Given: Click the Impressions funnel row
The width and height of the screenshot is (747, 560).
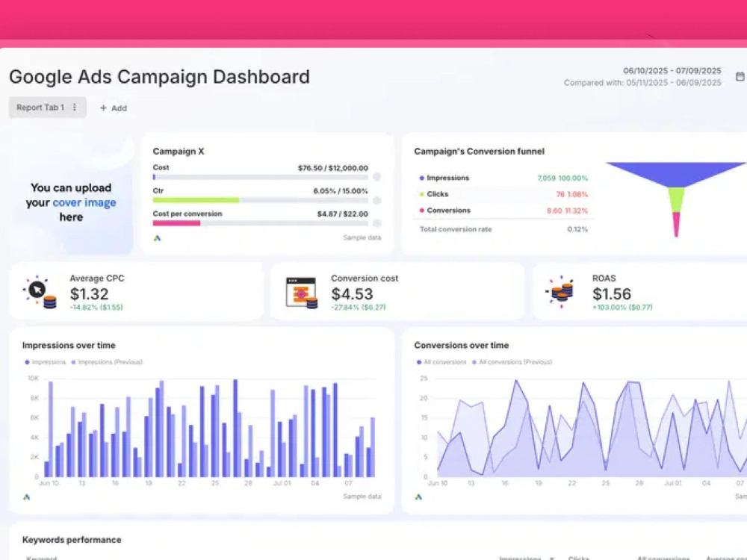Looking at the screenshot, I should point(503,178).
